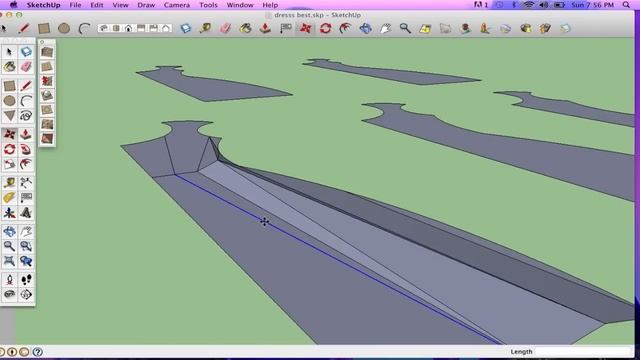Open the Edit menu
This screenshot has width=640, height=360.
tap(97, 5)
